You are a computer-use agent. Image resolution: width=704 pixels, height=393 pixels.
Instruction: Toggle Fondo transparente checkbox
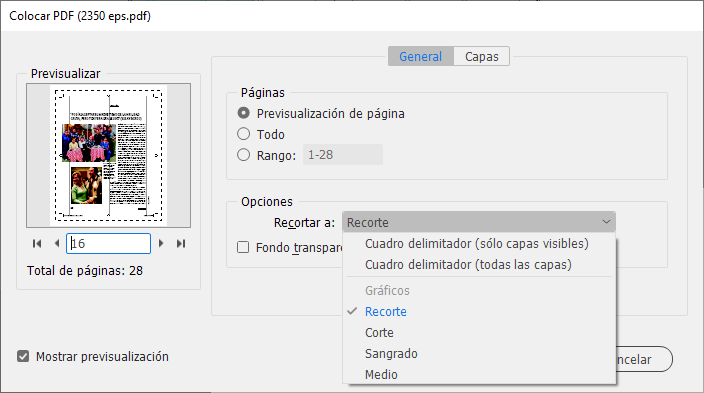243,247
